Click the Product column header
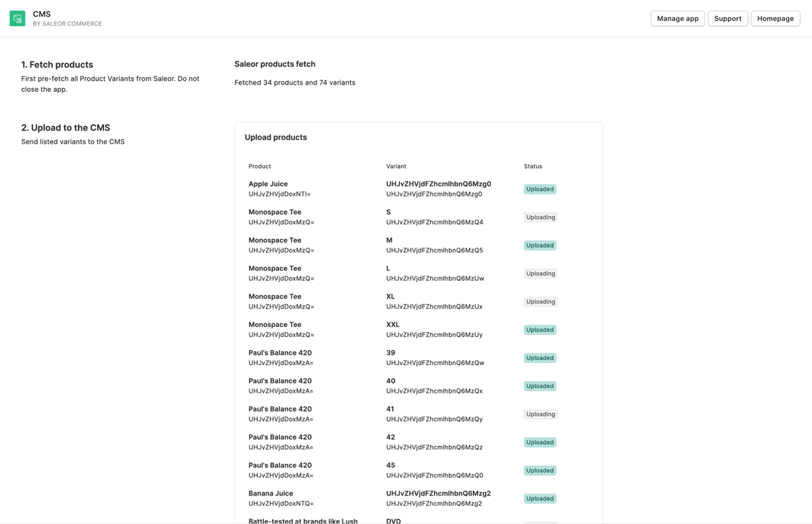Screen dimensions: 812x524 pos(259,166)
